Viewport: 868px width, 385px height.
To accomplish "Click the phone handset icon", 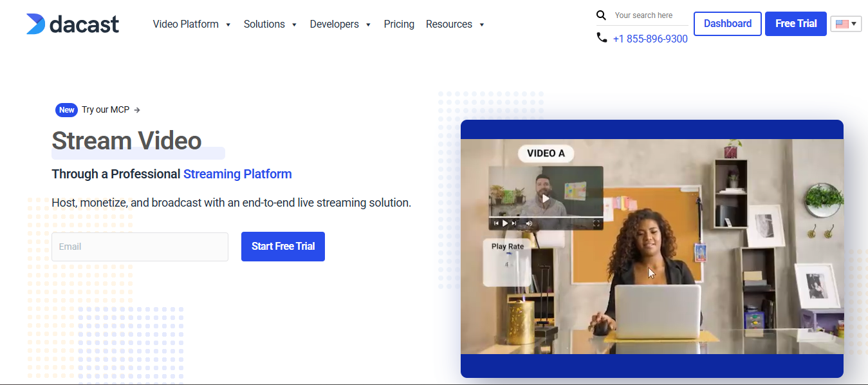I will click(x=602, y=37).
